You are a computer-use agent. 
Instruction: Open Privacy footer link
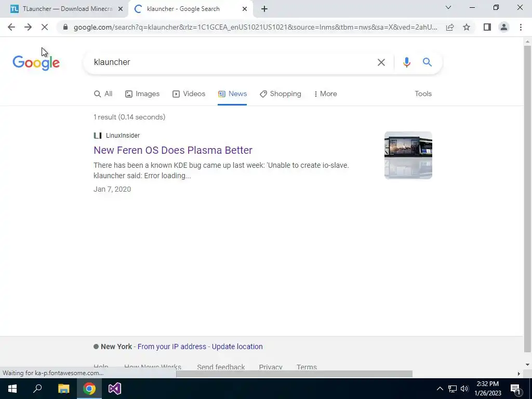pos(270,367)
